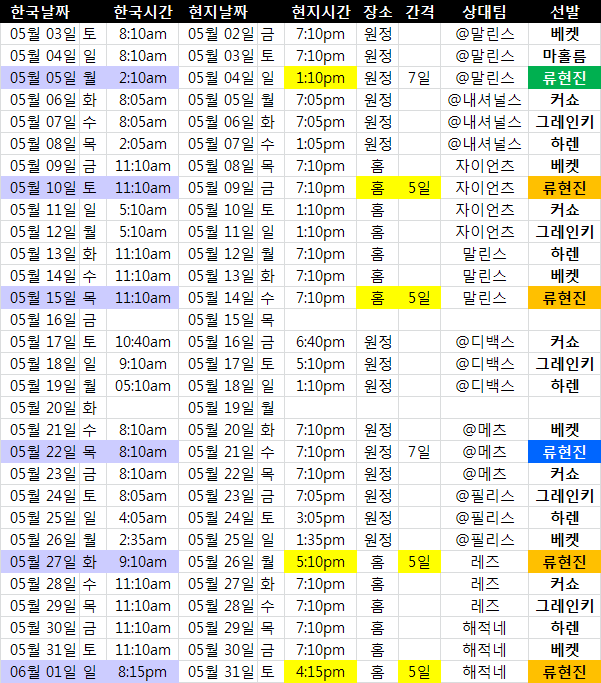This screenshot has height=683, width=601.
Task: Select 05월 27일 화 in Korean date column
Action: pyautogui.click(x=53, y=562)
